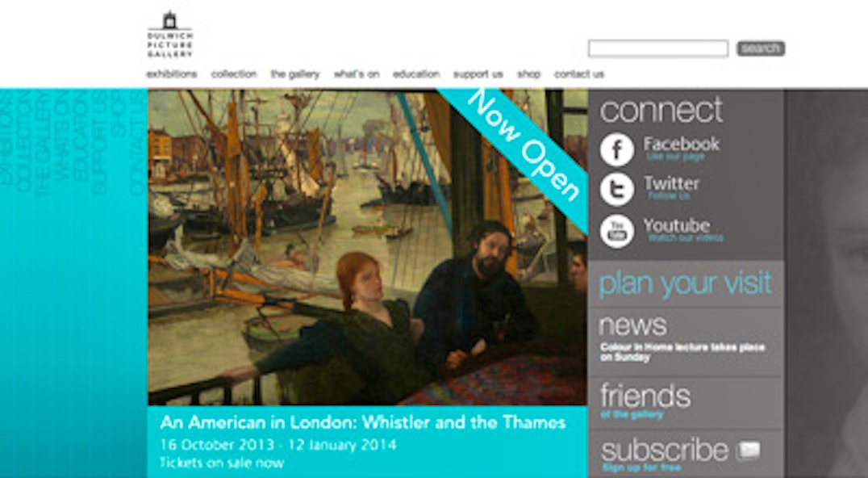Click the Dulwich Picture Gallery logo
This screenshot has height=478, width=868.
170,35
